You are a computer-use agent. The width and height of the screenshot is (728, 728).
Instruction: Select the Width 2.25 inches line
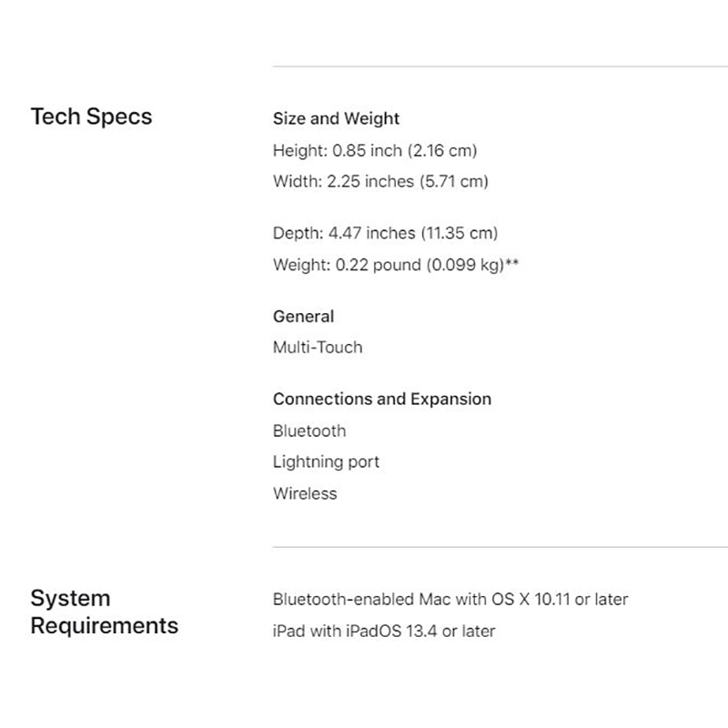pyautogui.click(x=380, y=181)
